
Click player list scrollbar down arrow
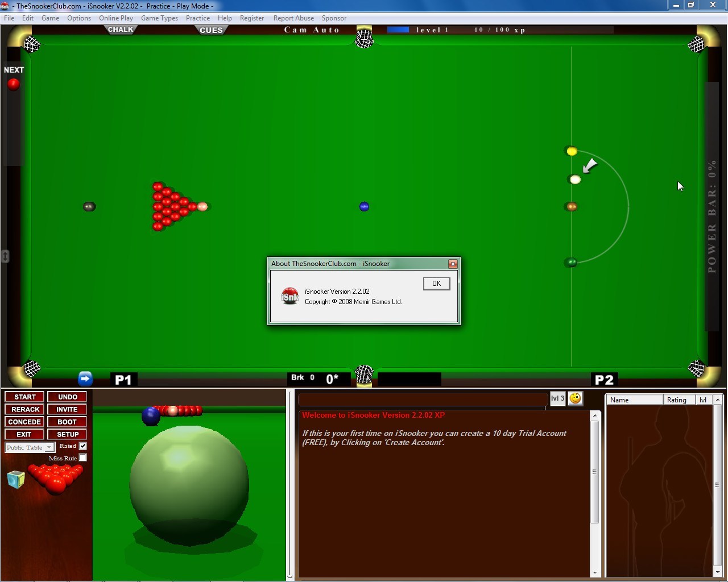pos(718,572)
